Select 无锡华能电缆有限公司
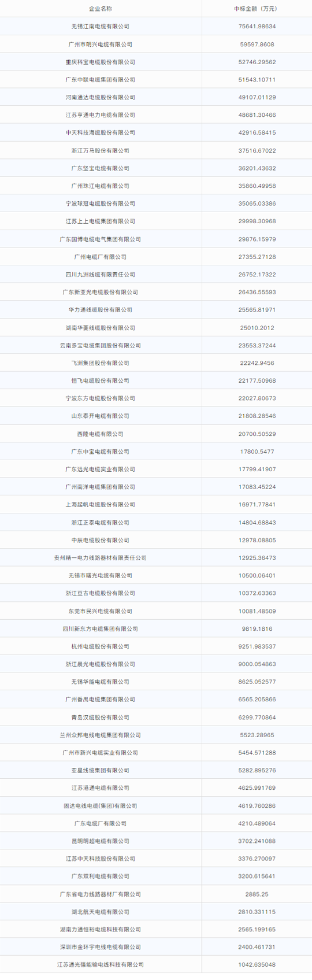This screenshot has width=312, height=980. click(101, 682)
